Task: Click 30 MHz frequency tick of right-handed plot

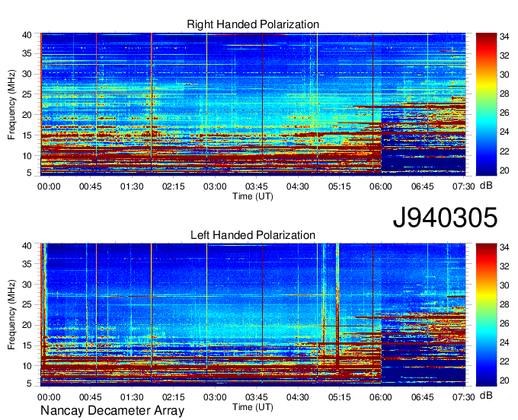Action: pyautogui.click(x=27, y=74)
